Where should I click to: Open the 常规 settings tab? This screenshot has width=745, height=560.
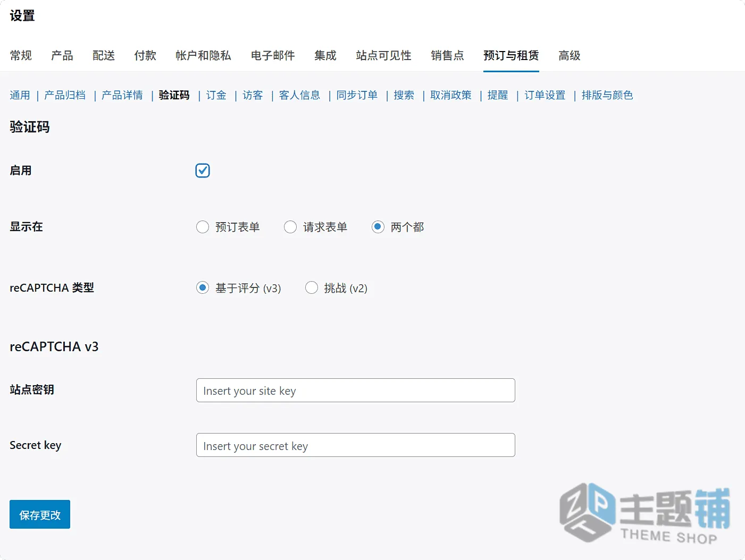point(21,55)
